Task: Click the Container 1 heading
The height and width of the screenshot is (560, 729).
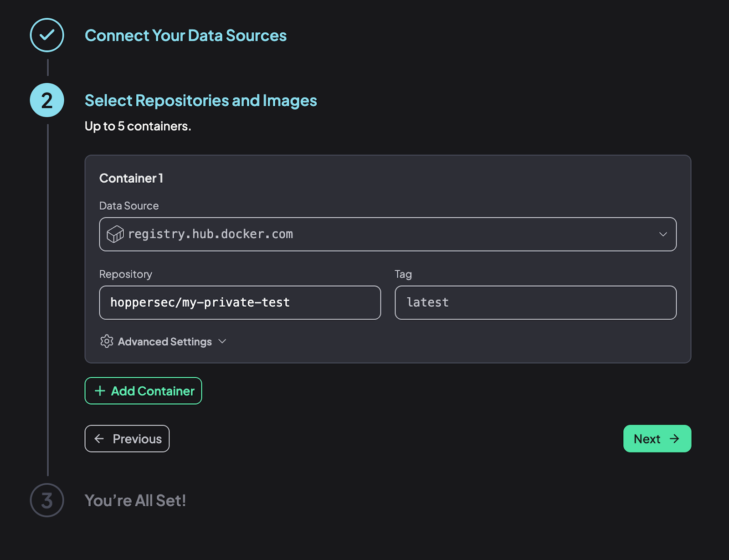Action: [131, 178]
